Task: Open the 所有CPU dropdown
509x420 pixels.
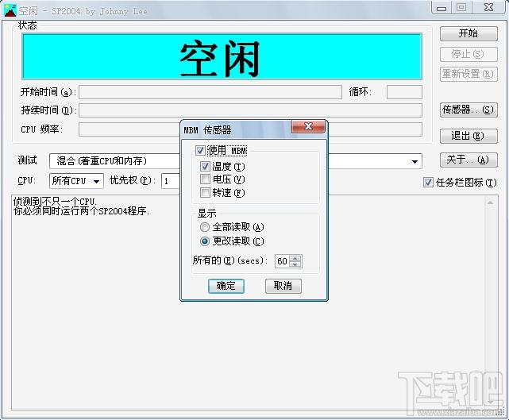Action: pos(76,181)
